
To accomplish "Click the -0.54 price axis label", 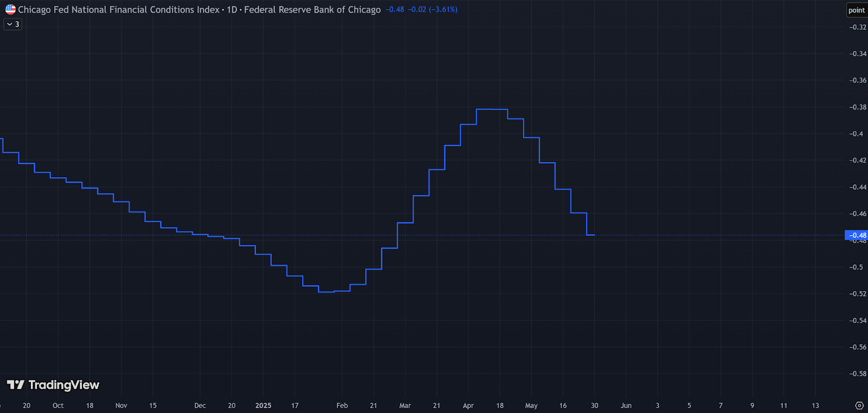I will click(858, 320).
